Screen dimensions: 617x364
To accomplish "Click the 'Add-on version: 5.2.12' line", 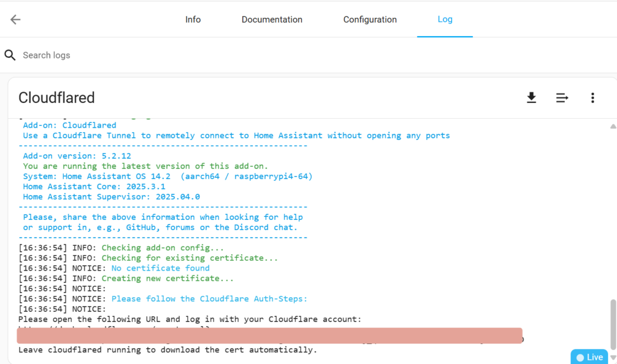I will [77, 156].
